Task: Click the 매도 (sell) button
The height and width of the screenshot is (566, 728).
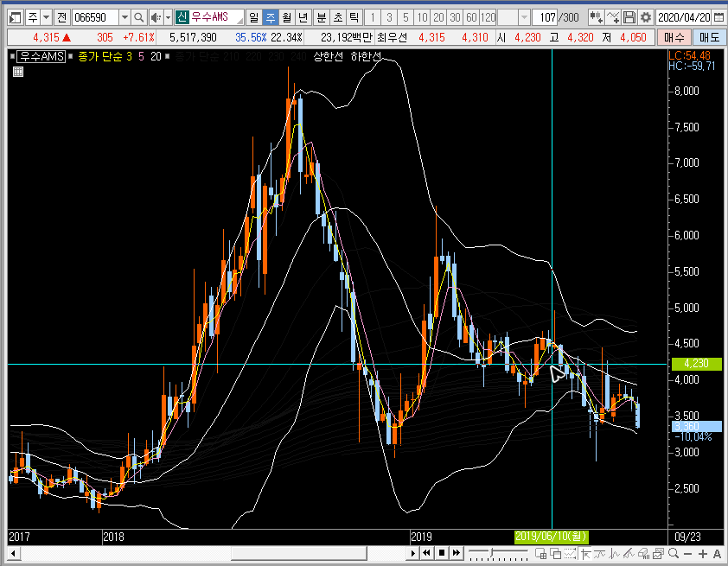Action: (x=709, y=37)
